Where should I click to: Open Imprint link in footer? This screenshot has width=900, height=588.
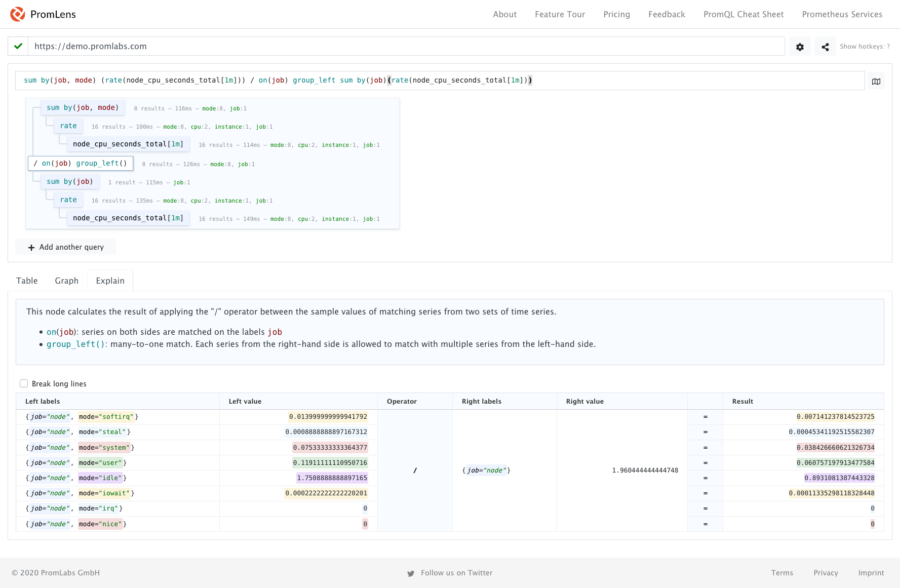coord(871,573)
